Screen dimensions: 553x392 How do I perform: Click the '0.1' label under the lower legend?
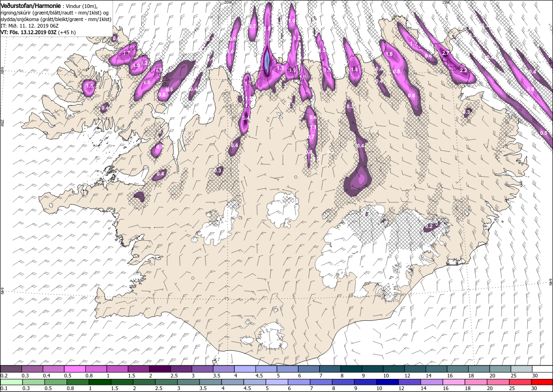click(x=3, y=388)
